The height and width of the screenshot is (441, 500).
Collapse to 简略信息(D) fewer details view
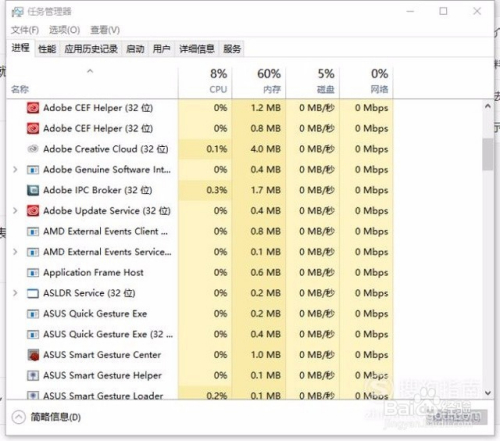(47, 417)
